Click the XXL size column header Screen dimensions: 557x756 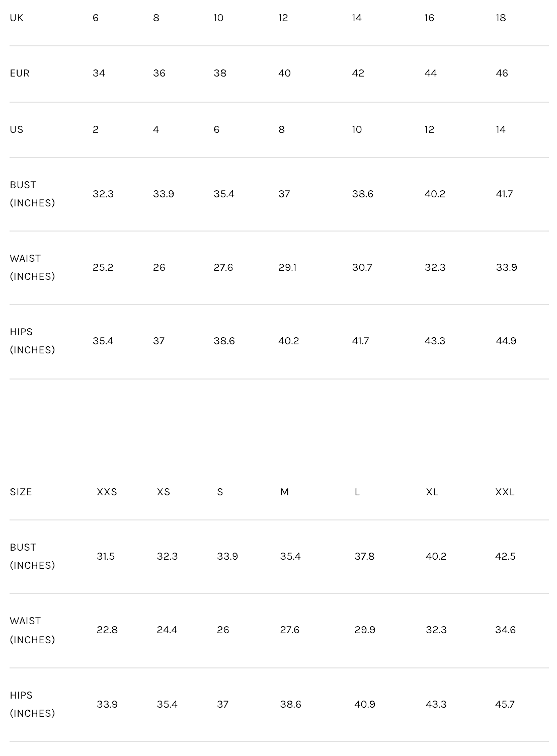[505, 492]
